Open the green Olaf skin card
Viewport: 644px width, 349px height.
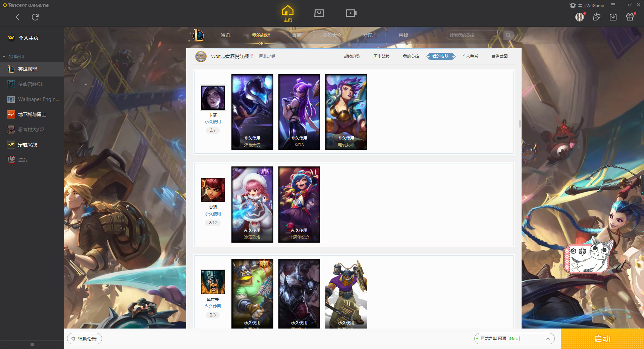252,294
